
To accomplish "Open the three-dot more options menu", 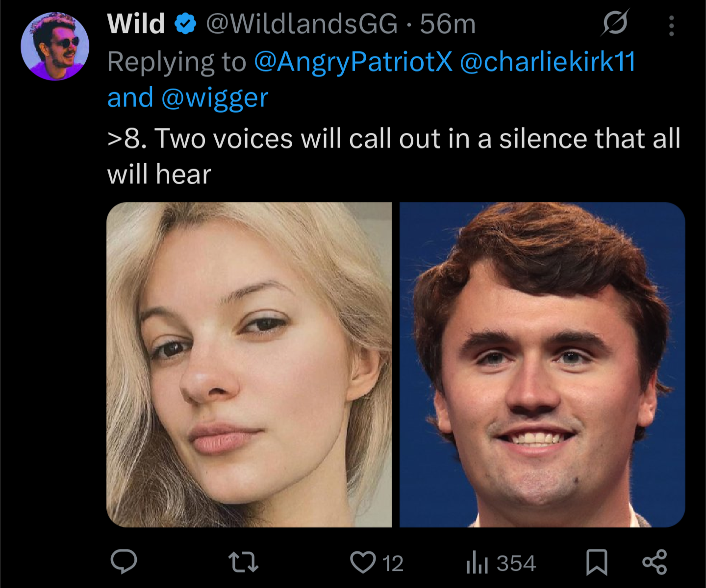I will (x=671, y=25).
